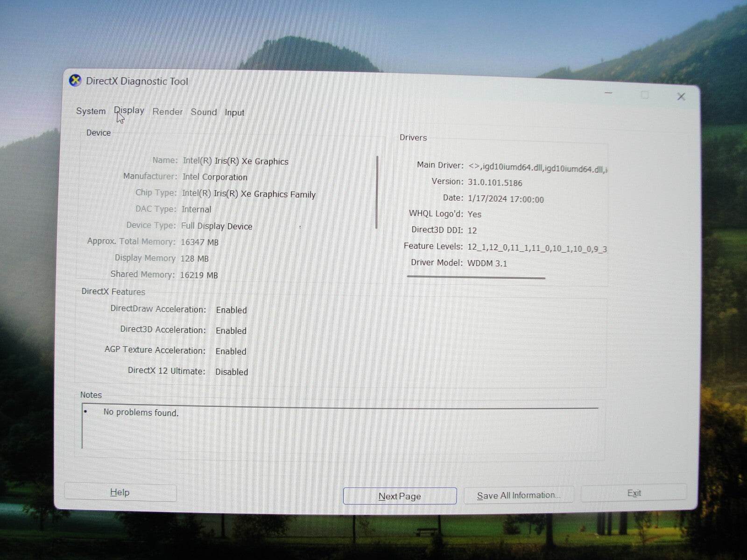Select the Render tab
747x560 pixels.
(167, 112)
